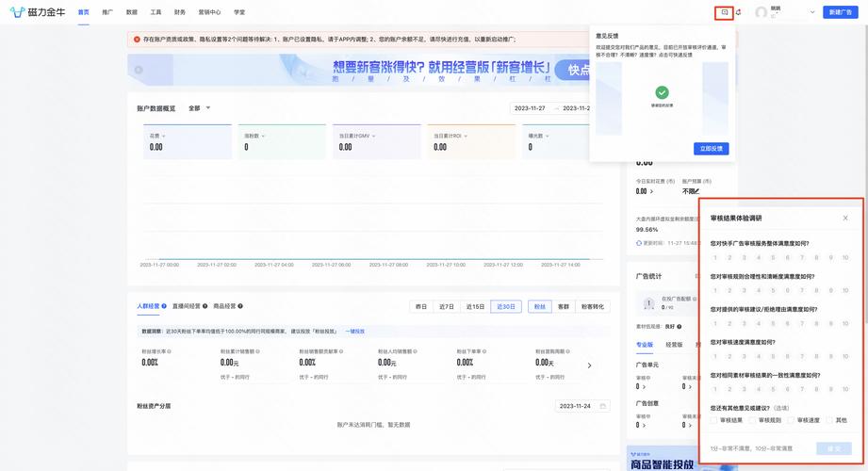Screen dimensions: 868x471
Task: Switch to the 直播间经营 tab
Action: click(186, 306)
